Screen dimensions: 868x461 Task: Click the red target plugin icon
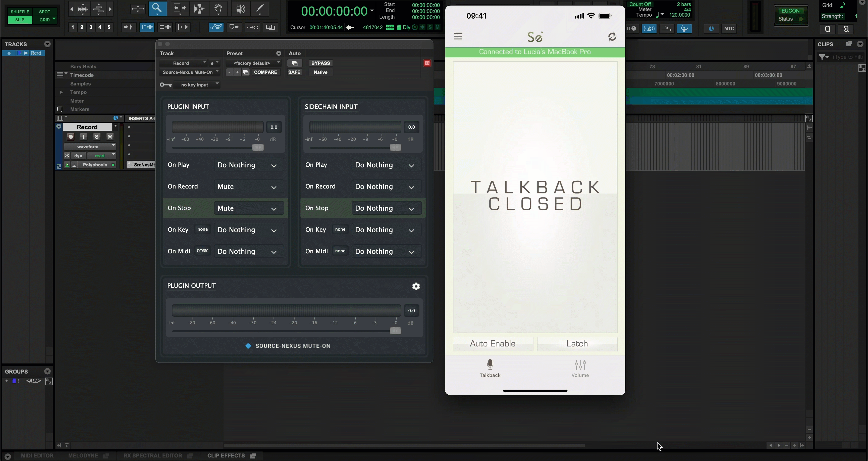[x=427, y=63]
